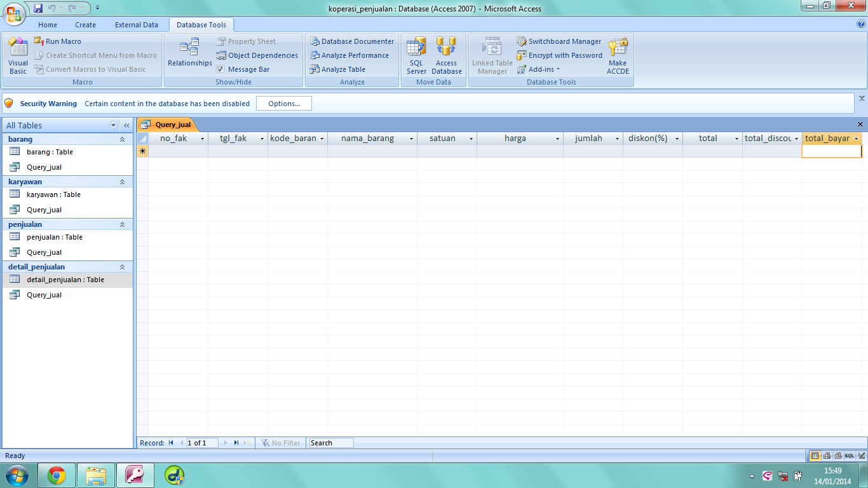Open the diskon(%) column dropdown
Image resolution: width=868 pixels, height=488 pixels.
point(677,139)
